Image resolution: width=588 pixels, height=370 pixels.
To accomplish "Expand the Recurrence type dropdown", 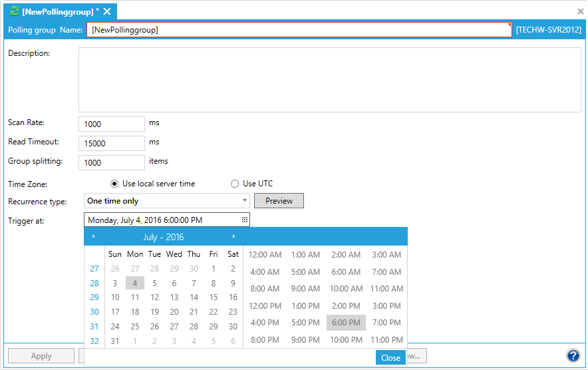I will pyautogui.click(x=244, y=201).
